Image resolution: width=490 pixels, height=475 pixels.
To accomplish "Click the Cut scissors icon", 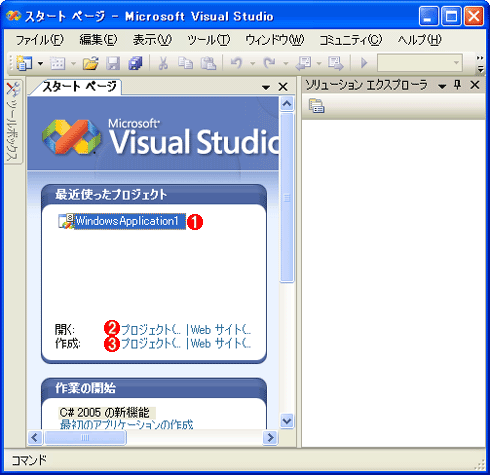I will point(163,63).
